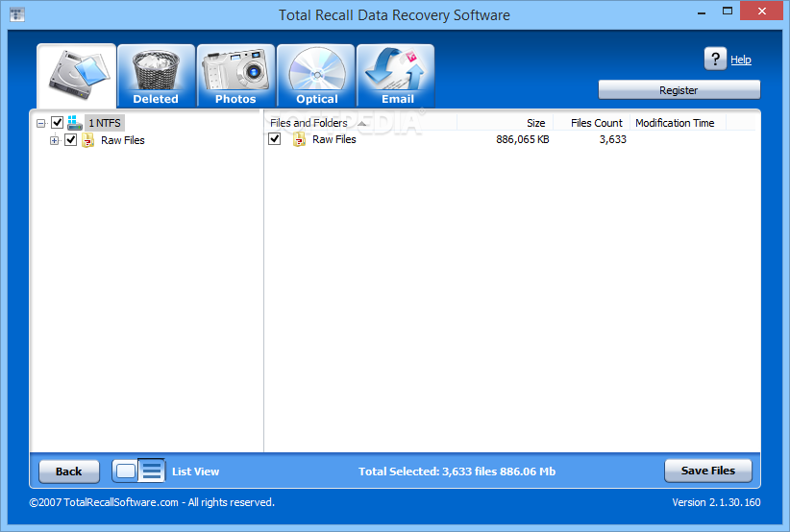Select the Raw Files row name in list
The height and width of the screenshot is (532, 790).
(334, 139)
